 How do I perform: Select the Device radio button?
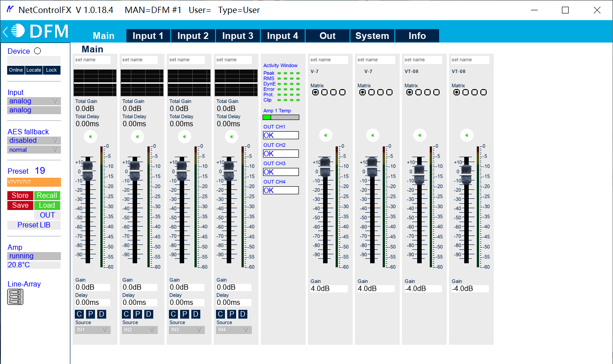38,51
